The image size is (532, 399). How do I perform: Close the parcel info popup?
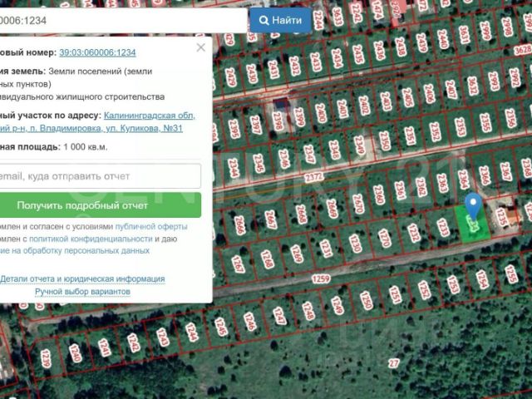pyautogui.click(x=201, y=47)
